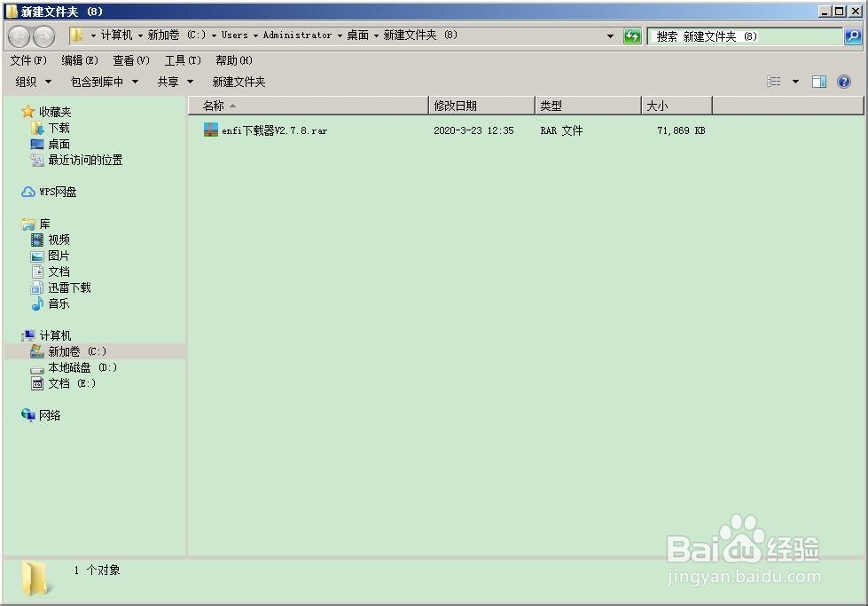Click the 收藏夹 star icon

click(28, 112)
